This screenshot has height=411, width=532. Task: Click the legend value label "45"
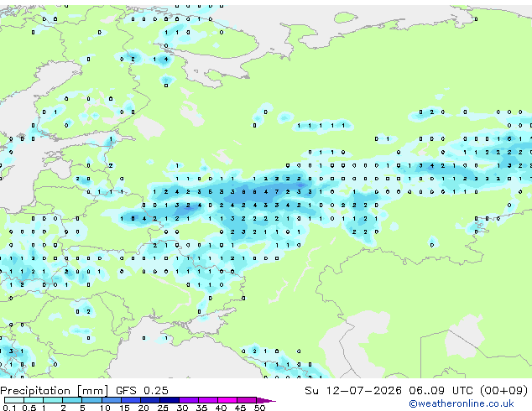pyautogui.click(x=240, y=408)
